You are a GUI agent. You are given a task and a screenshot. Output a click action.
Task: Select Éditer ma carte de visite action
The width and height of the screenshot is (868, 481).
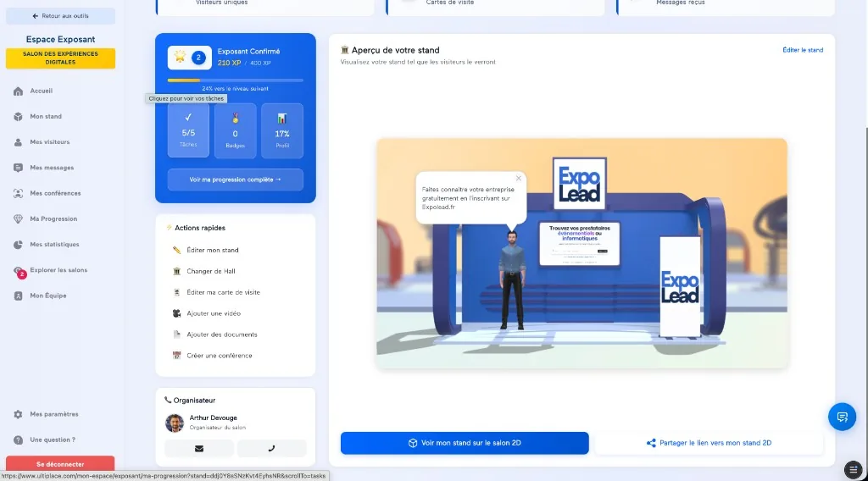(x=223, y=292)
